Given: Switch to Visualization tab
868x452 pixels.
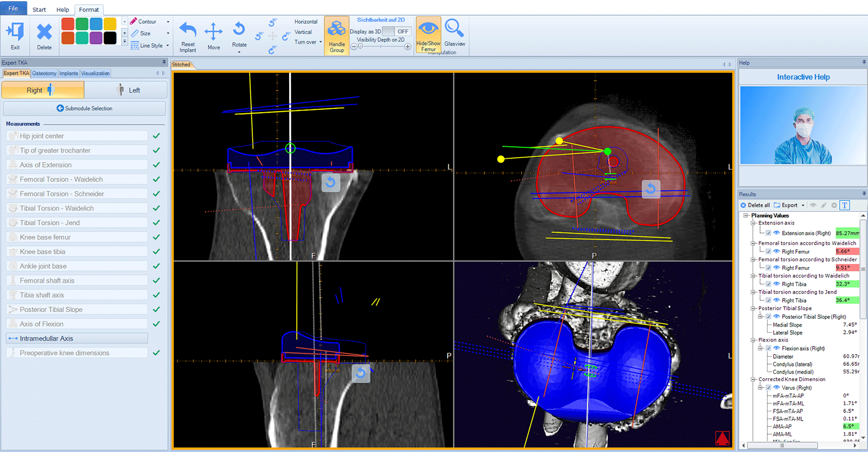Looking at the screenshot, I should click(x=95, y=73).
